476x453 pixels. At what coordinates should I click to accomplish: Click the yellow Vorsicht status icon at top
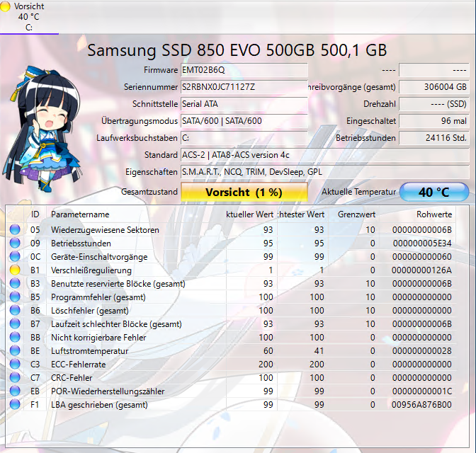coord(6,6)
